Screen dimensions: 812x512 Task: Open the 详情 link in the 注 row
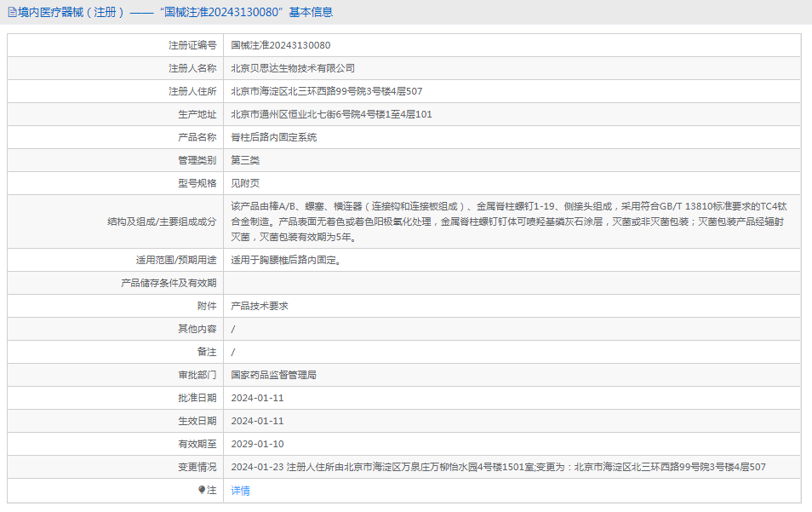tap(240, 490)
